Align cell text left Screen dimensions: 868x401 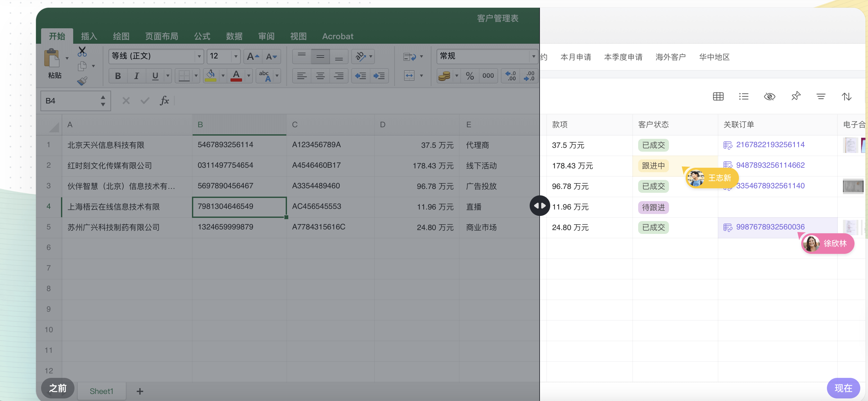[x=301, y=76]
